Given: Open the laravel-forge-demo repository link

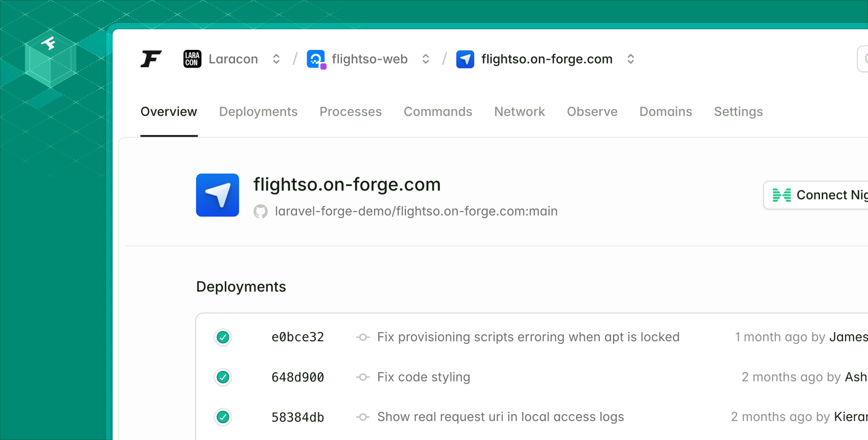Looking at the screenshot, I should pyautogui.click(x=416, y=211).
